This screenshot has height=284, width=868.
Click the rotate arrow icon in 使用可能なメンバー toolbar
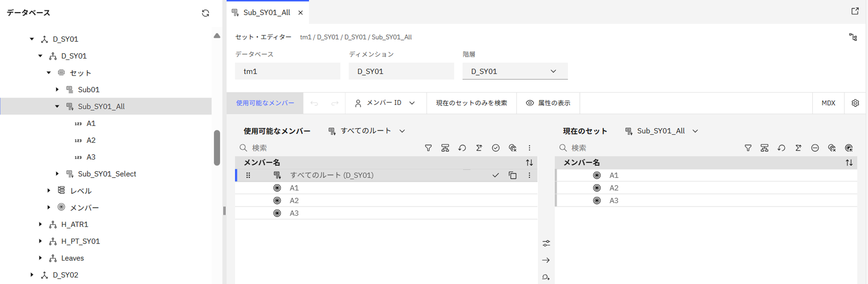click(x=462, y=148)
